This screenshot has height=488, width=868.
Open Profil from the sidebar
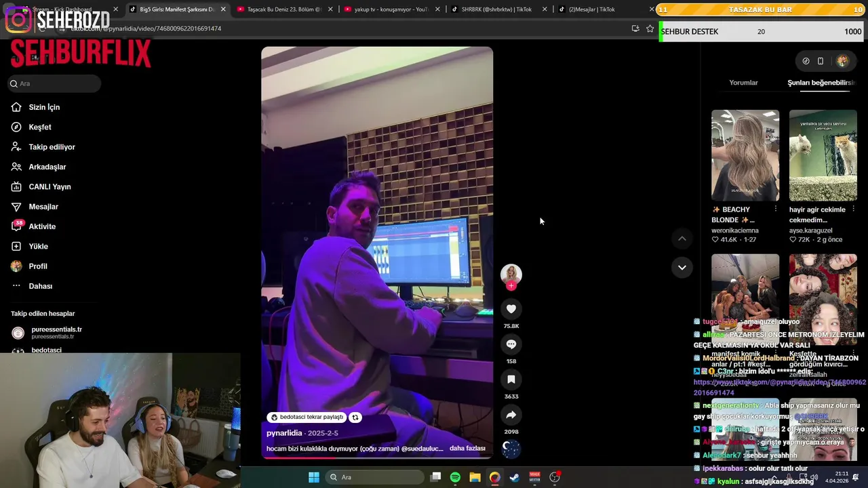[38, 266]
